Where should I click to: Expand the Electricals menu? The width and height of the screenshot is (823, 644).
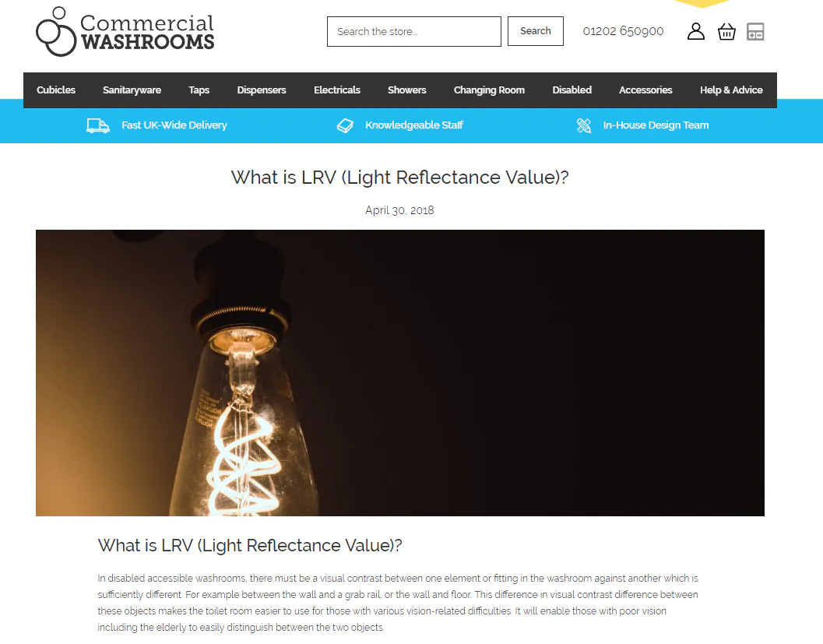[x=337, y=90]
